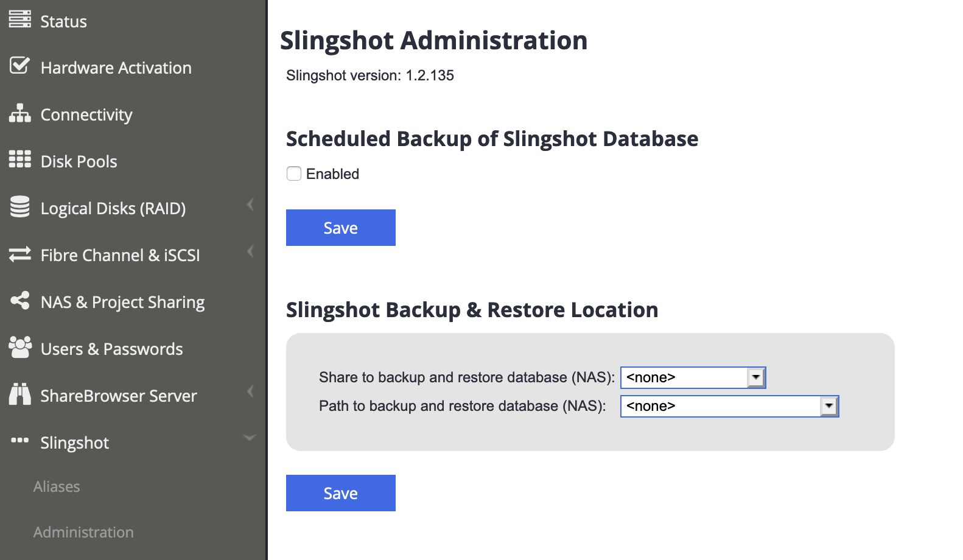The width and height of the screenshot is (963, 560).
Task: Click the 'Path to backup and restore database' label
Action: click(463, 406)
